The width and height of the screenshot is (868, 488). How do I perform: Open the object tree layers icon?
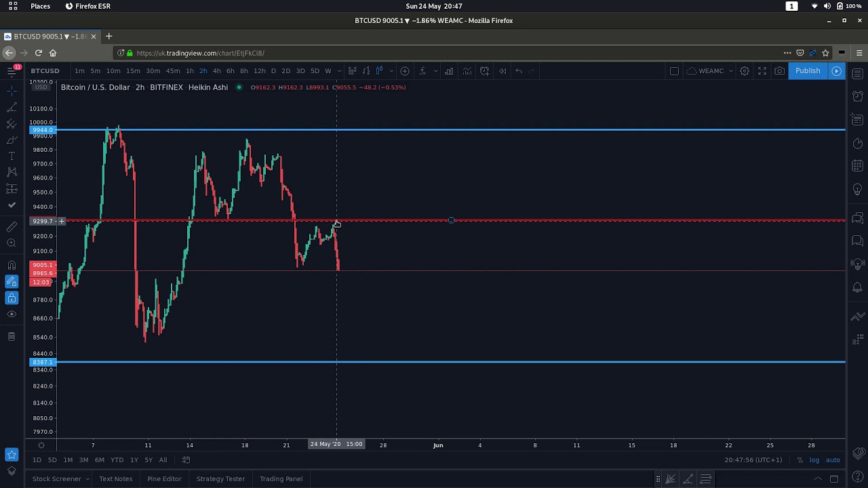tap(12, 470)
